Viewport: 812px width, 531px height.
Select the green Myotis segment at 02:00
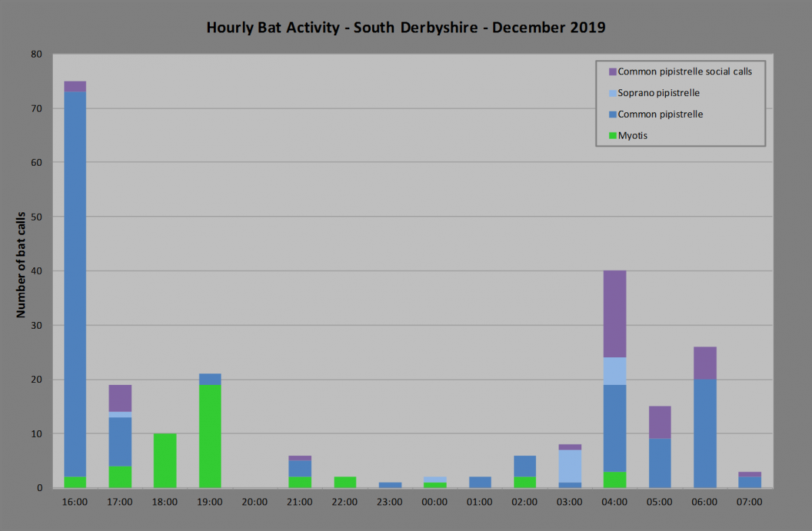[x=524, y=482]
